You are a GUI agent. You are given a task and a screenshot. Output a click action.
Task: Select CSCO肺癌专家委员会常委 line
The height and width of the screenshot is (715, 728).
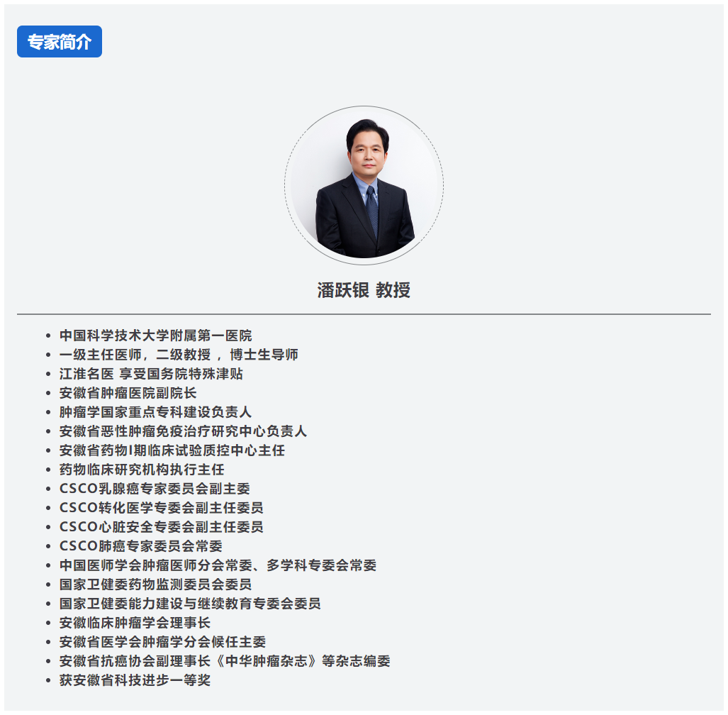point(140,546)
